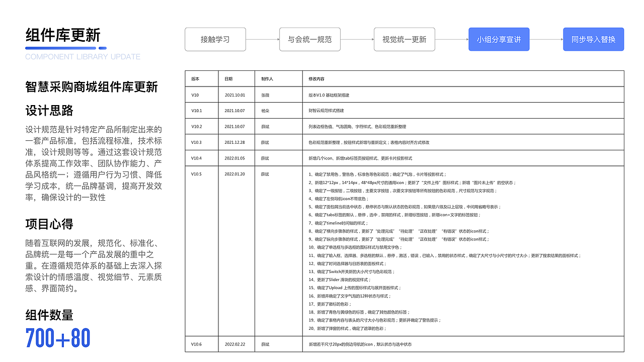Click the arrow between 接触学习 and 与会统一规范
This screenshot has height=362, width=644.
[263, 39]
